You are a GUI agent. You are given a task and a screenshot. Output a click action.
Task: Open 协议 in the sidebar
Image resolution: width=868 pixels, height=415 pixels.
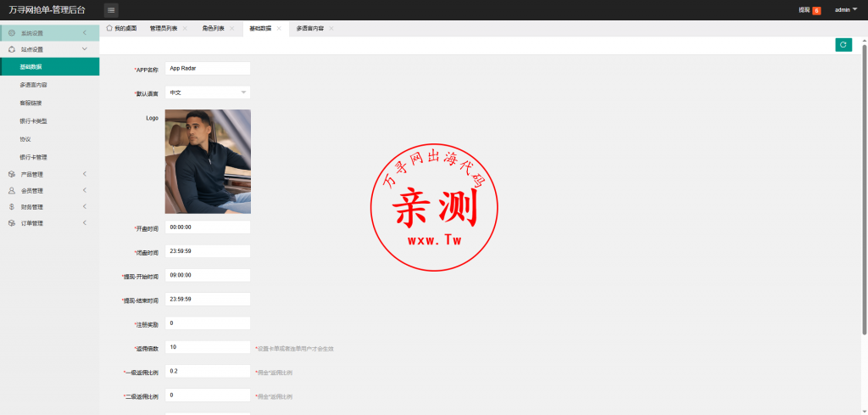50,139
